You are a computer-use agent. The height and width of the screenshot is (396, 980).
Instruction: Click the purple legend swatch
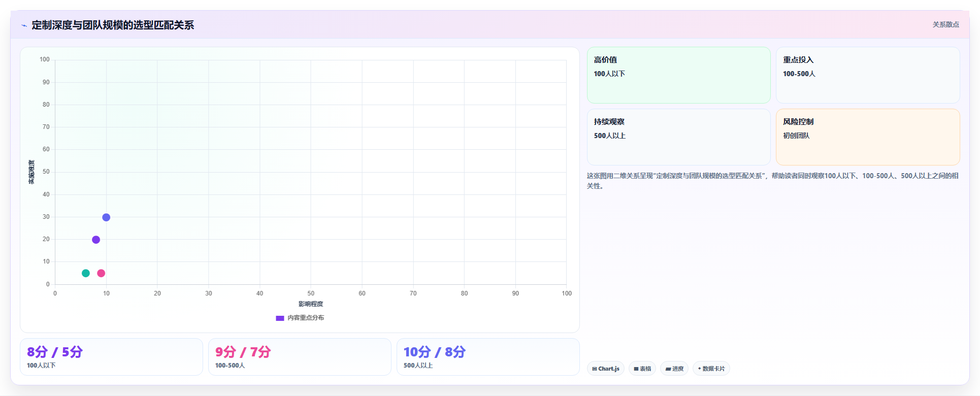(280, 318)
